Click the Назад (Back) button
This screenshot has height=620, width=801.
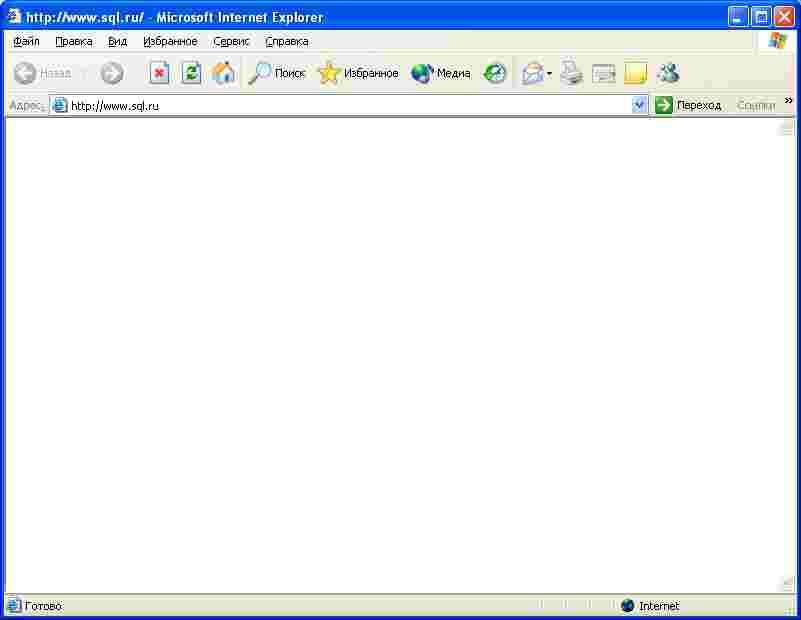[x=42, y=73]
